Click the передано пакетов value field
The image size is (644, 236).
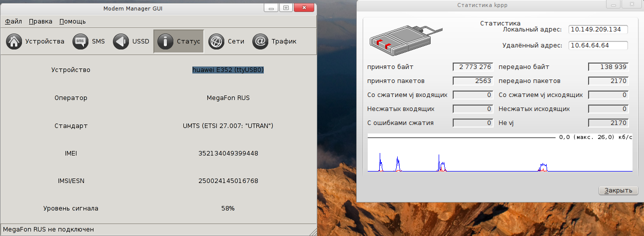point(609,80)
